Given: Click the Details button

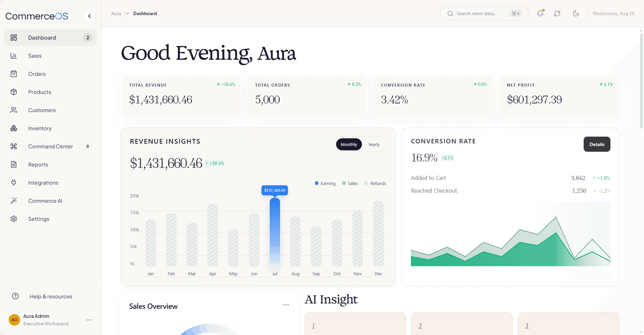Looking at the screenshot, I should (x=597, y=144).
